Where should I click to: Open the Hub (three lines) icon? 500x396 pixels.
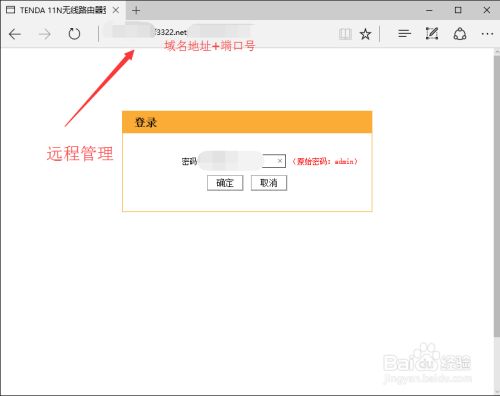[x=404, y=34]
